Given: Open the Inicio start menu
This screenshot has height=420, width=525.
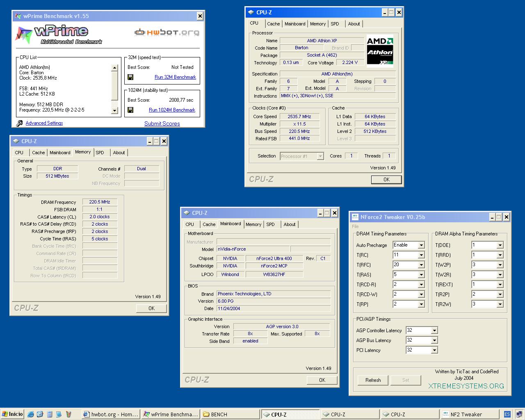Looking at the screenshot, I should (x=12, y=414).
